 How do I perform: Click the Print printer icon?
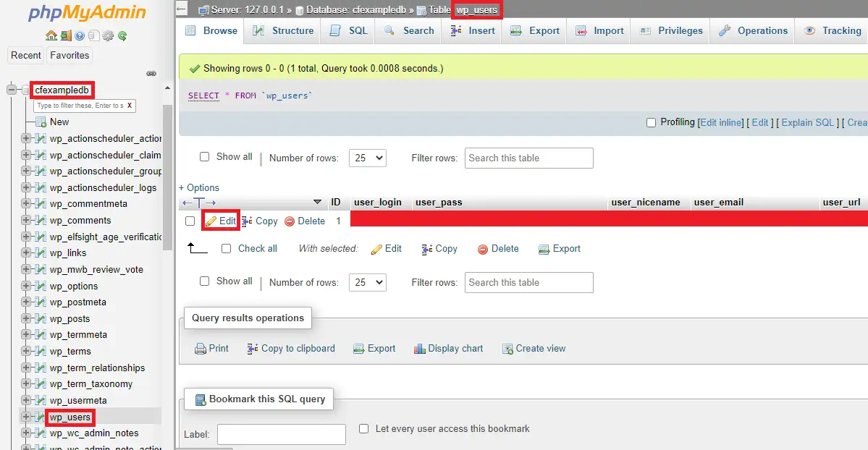[x=201, y=349]
